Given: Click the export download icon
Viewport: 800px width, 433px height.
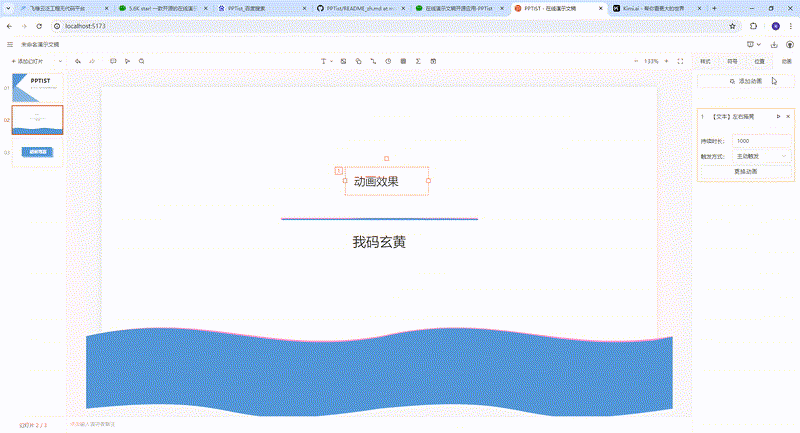Looking at the screenshot, I should [774, 44].
